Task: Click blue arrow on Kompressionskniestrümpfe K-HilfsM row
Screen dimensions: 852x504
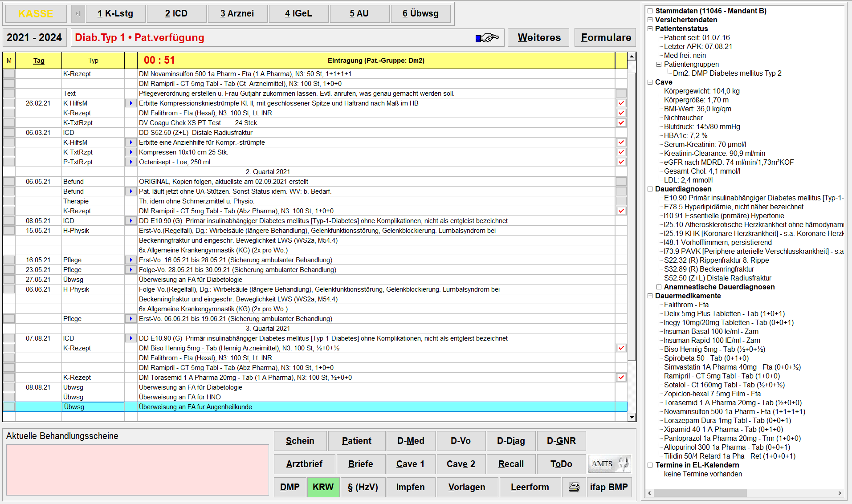Action: click(x=130, y=103)
